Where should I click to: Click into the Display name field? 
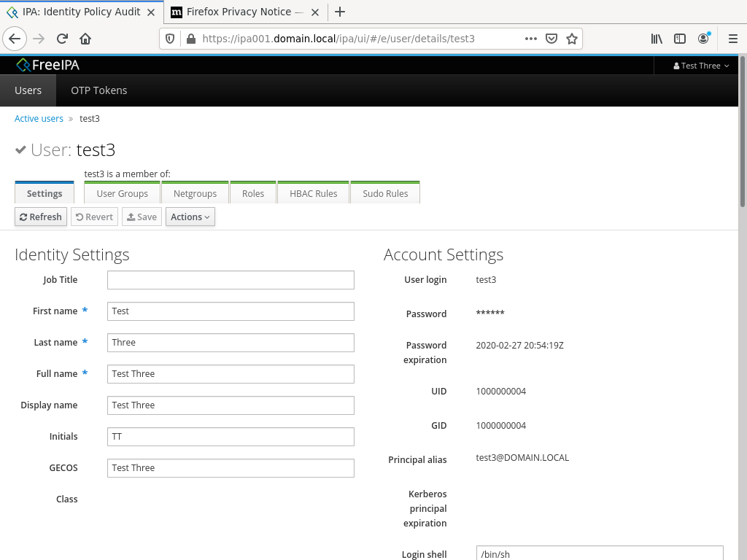click(x=231, y=405)
